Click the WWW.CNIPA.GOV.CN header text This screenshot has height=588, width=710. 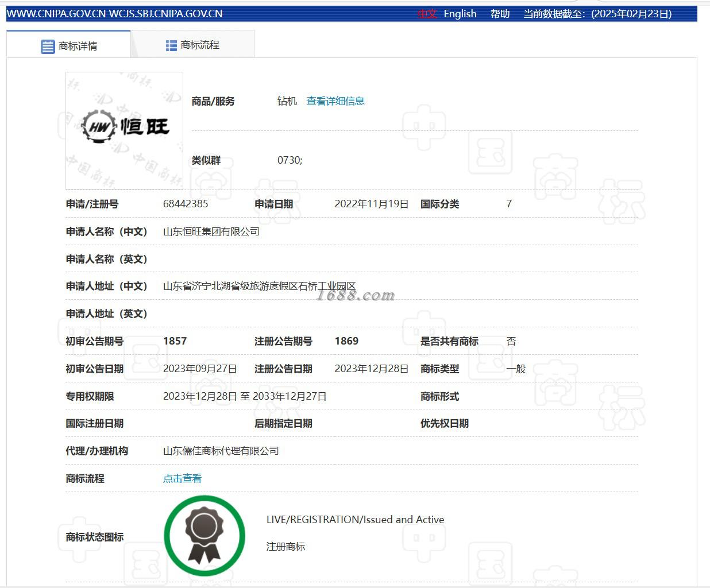click(x=56, y=14)
